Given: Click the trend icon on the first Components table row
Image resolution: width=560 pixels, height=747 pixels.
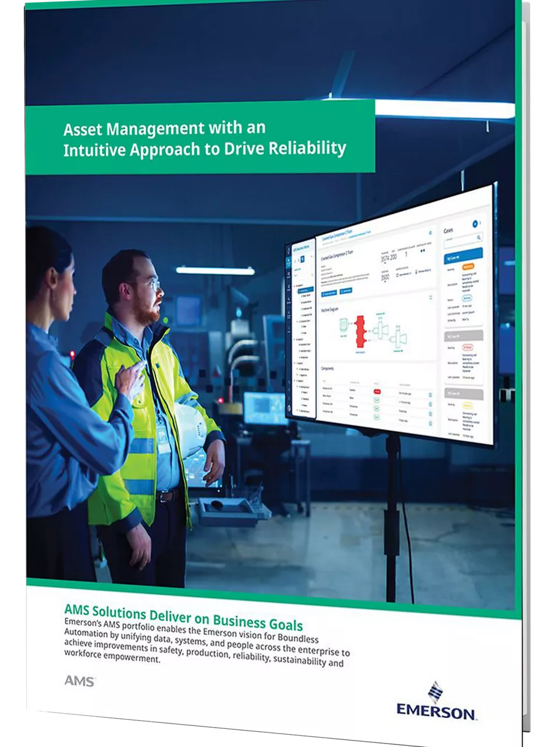Looking at the screenshot, I should pyautogui.click(x=430, y=394).
